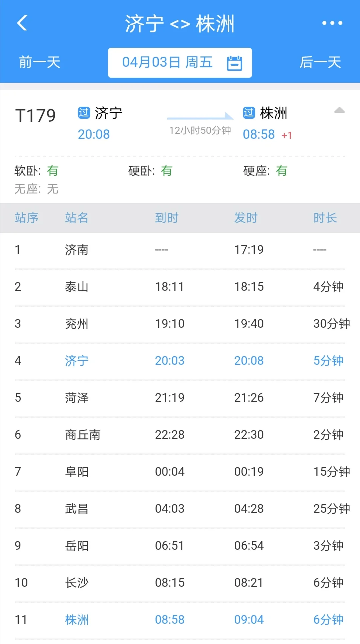Select the 站名 column header
Image resolution: width=360 pixels, height=644 pixels.
coord(77,218)
